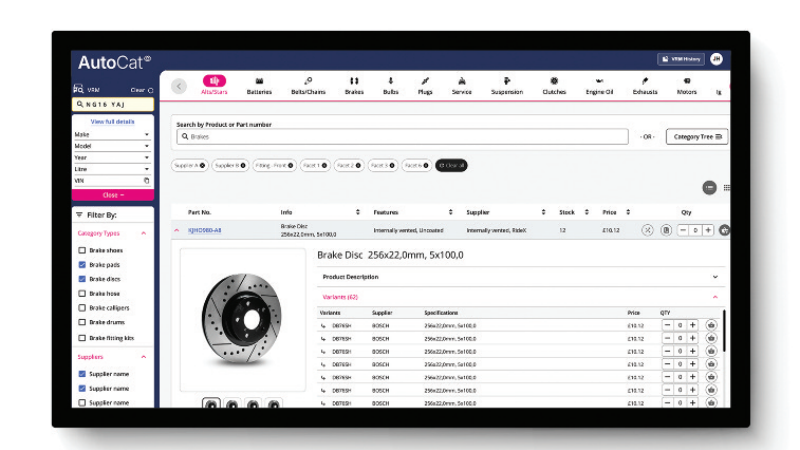Select the Alts/Stars category tab
The image size is (800, 450).
214,85
